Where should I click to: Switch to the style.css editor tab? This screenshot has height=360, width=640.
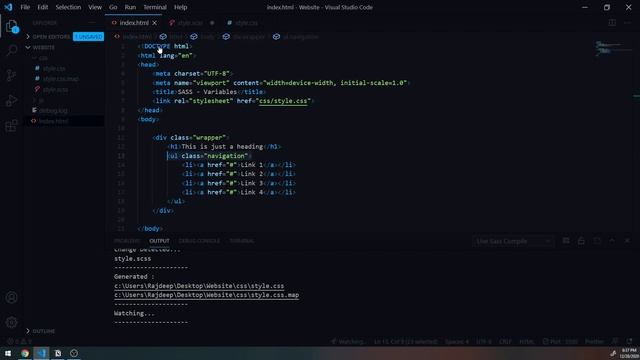tap(246, 23)
